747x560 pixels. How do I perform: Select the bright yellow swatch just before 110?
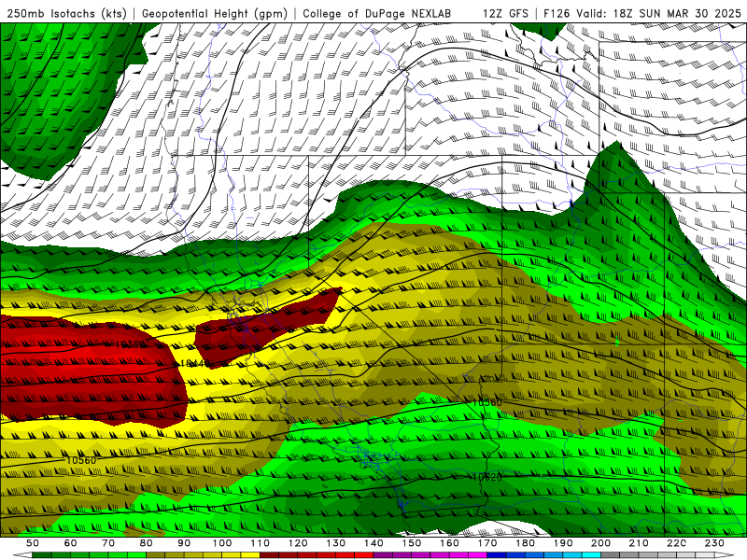point(250,555)
